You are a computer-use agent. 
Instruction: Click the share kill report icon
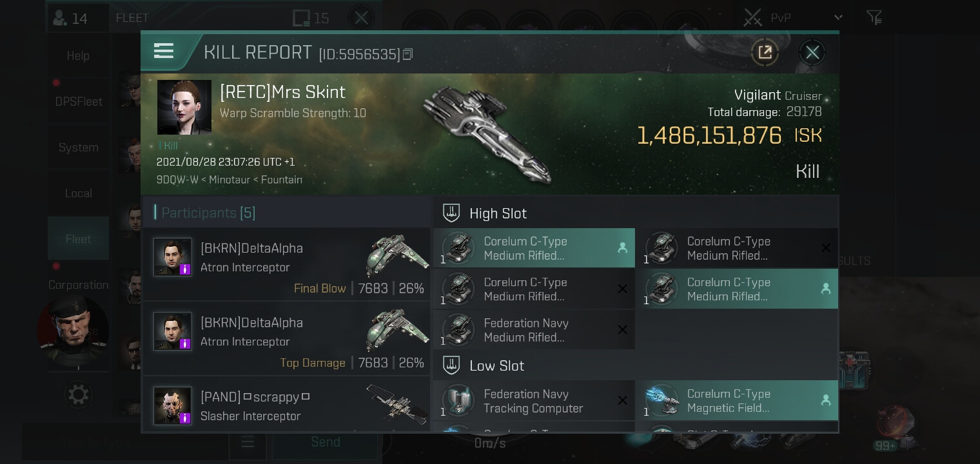coord(765,52)
